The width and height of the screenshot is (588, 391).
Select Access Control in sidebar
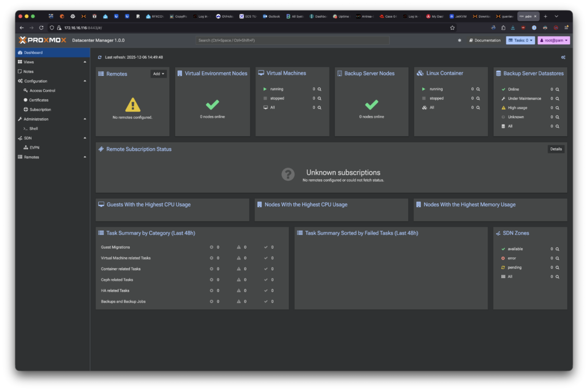[42, 91]
